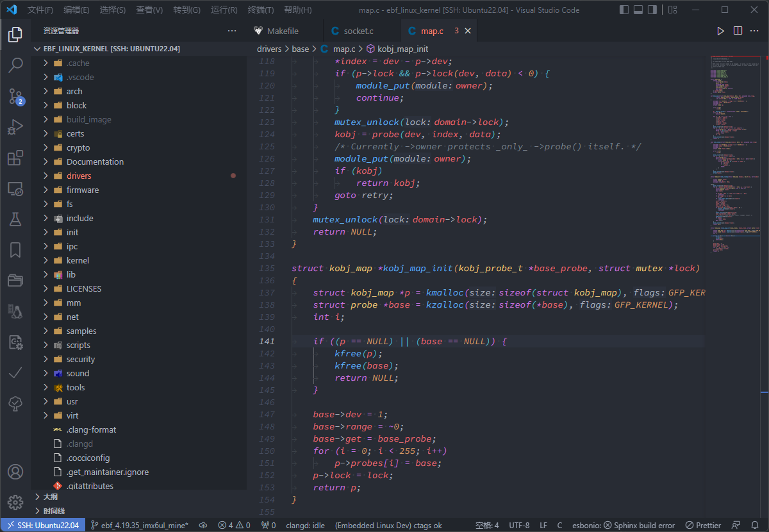
Task: Open the Extensions view
Action: [15, 158]
